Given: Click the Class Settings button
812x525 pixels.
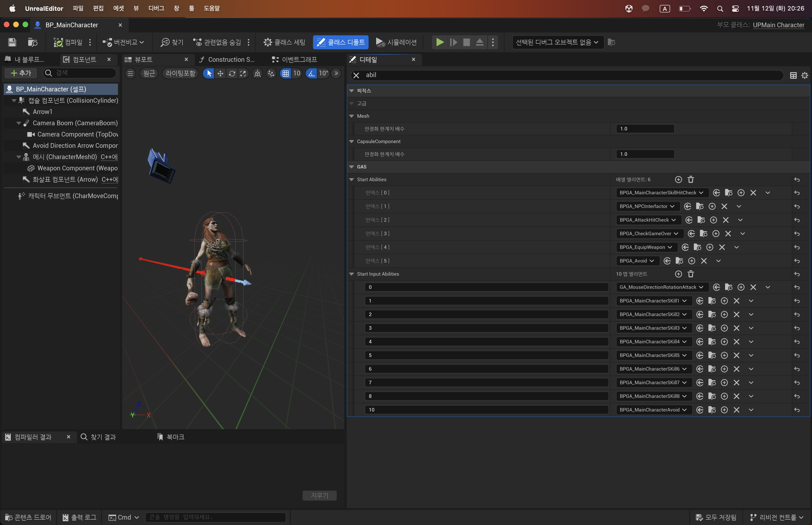Looking at the screenshot, I should click(x=285, y=42).
